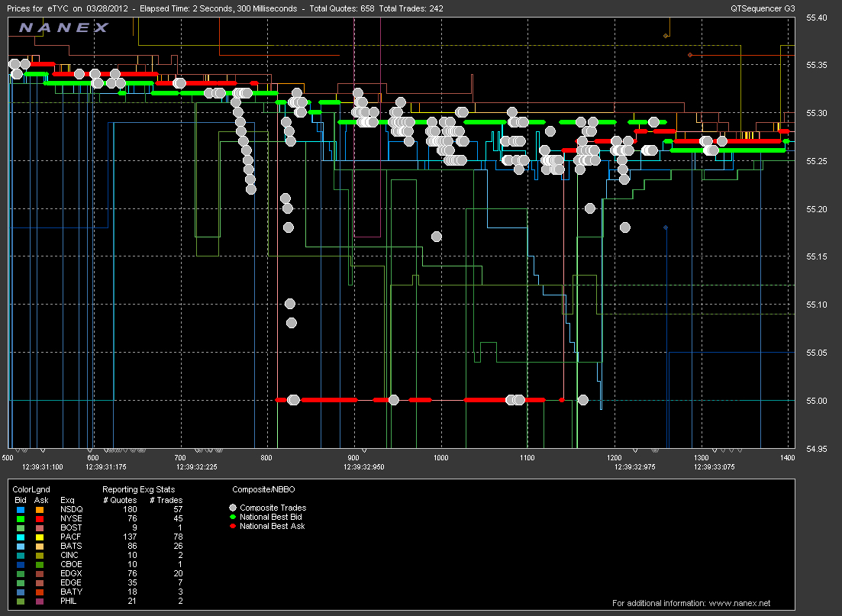The width and height of the screenshot is (842, 616).
Task: Select the NSDQ exchange label
Action: coord(72,509)
